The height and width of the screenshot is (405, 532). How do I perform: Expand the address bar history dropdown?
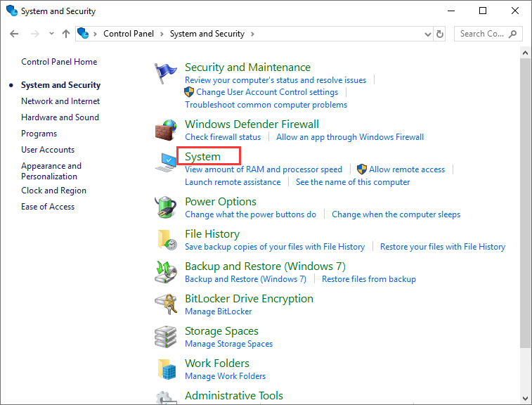click(428, 34)
